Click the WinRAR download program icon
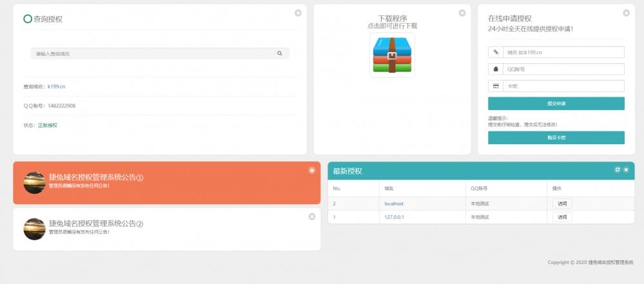This screenshot has width=644, height=284. (392, 55)
